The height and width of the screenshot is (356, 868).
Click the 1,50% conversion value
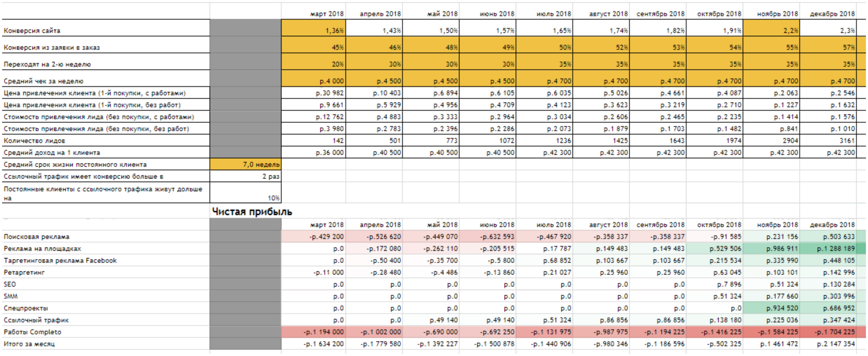[x=430, y=28]
